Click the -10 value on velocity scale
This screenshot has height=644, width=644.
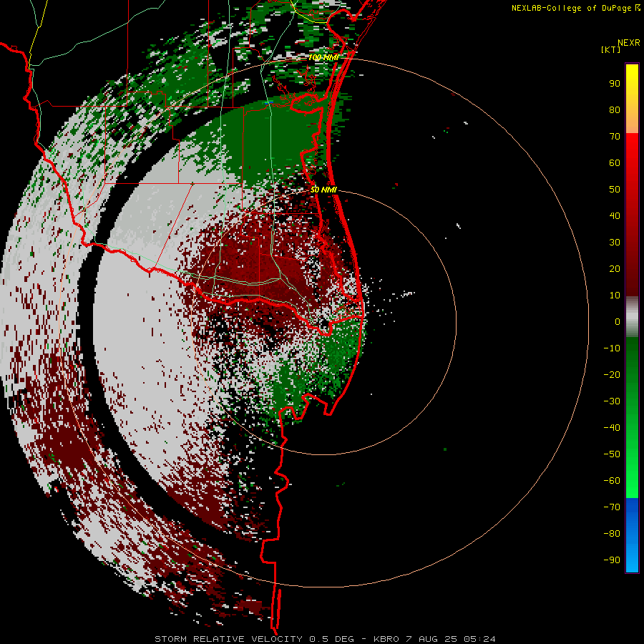pos(612,348)
